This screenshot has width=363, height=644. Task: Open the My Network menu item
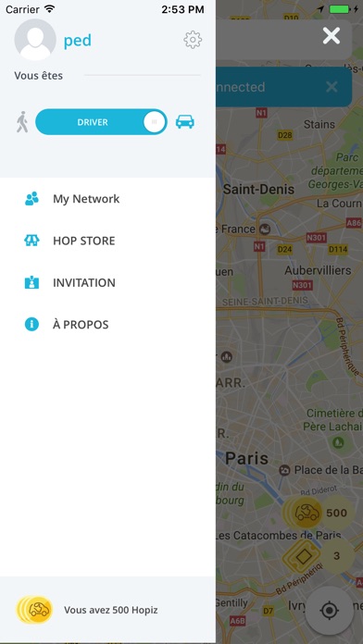click(107, 199)
